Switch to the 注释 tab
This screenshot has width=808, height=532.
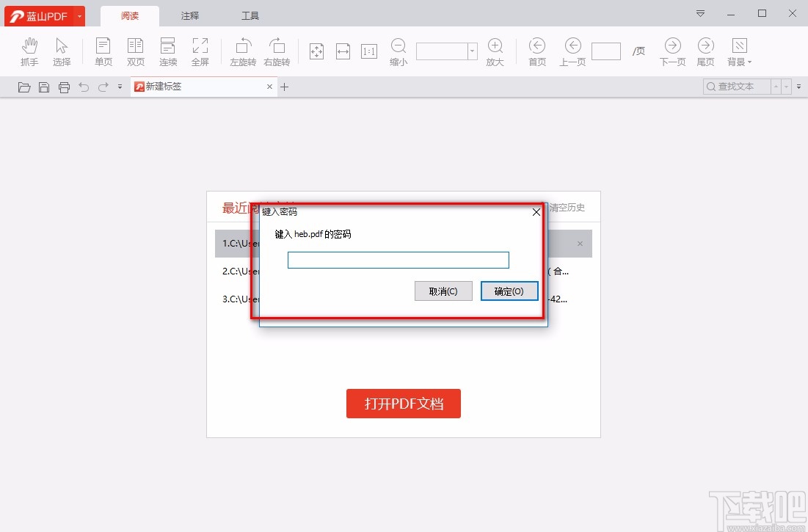pos(189,16)
